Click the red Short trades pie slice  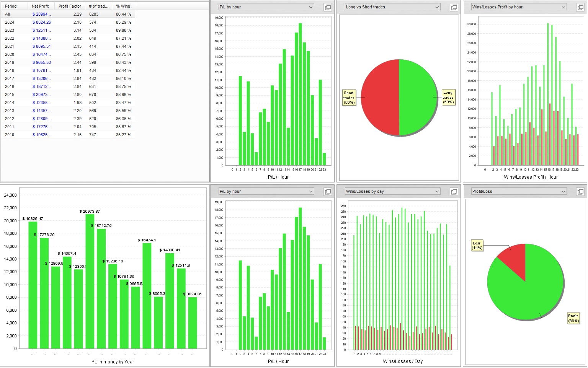pos(380,97)
